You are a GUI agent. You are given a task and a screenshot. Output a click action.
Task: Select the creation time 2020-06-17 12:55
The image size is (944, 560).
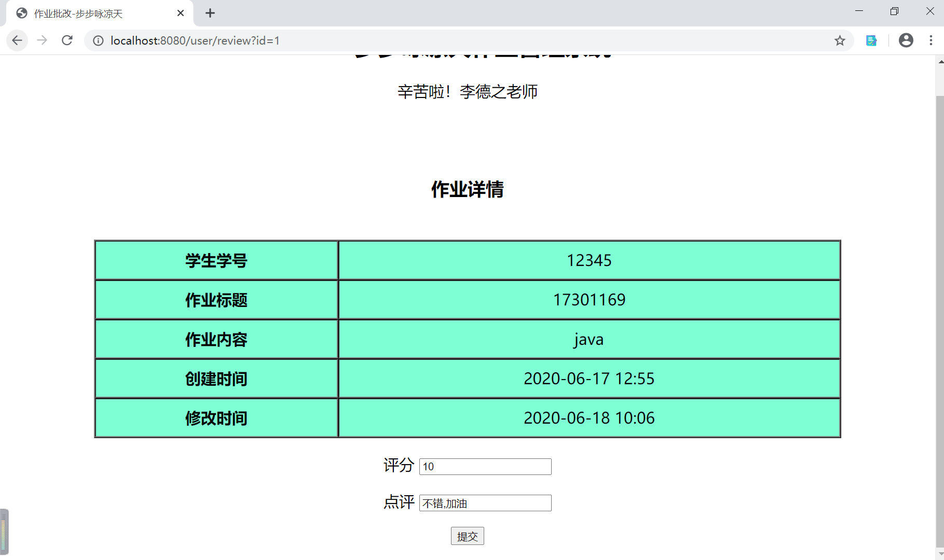coord(589,379)
